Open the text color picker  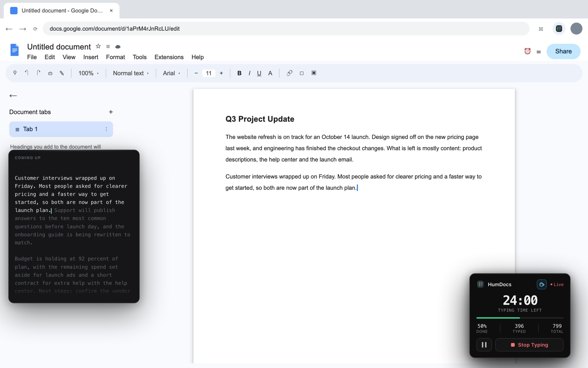tap(270, 73)
